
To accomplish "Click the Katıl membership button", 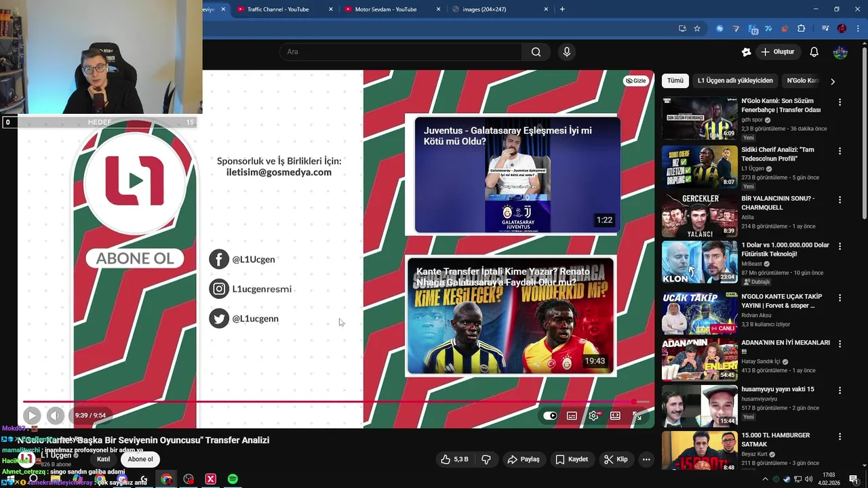I will [x=103, y=459].
